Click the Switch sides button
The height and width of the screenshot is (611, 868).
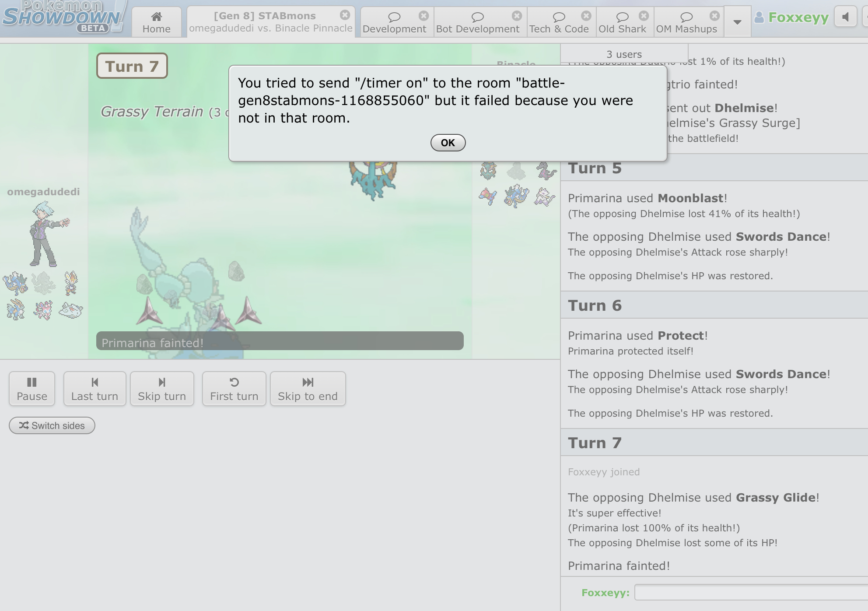click(x=52, y=425)
